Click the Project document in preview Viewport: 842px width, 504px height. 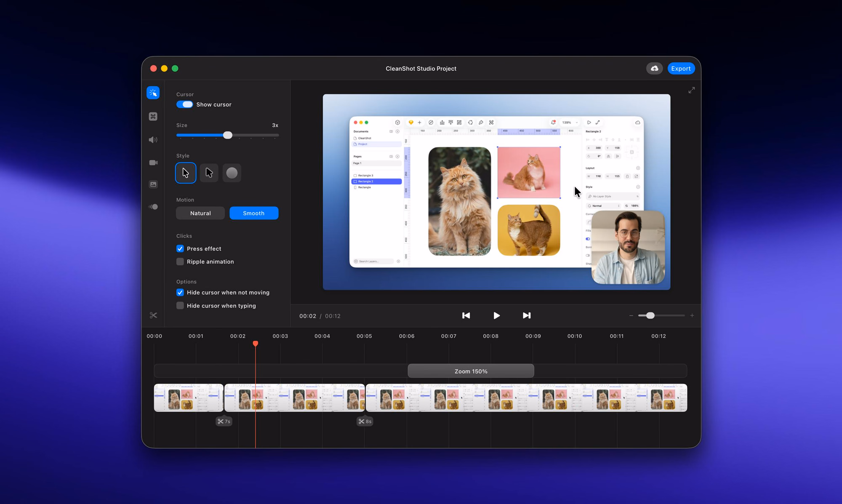[x=376, y=144]
